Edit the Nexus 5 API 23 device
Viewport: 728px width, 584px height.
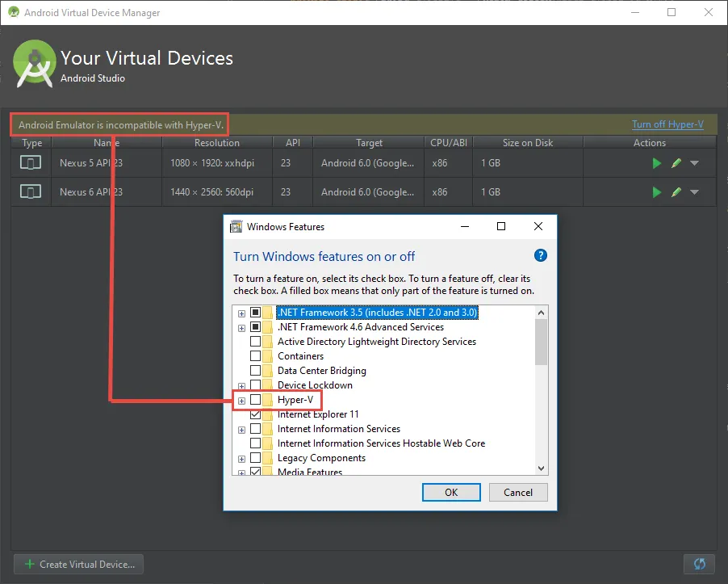coord(676,163)
